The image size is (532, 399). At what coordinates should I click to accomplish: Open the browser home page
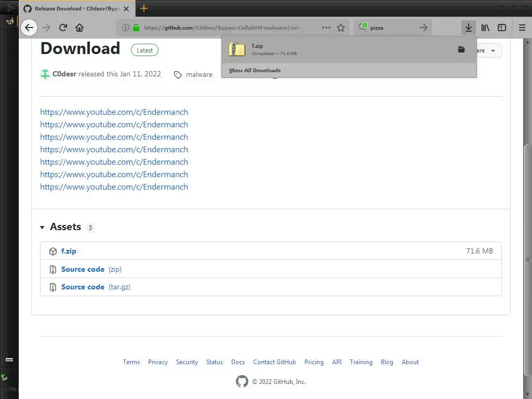(79, 28)
